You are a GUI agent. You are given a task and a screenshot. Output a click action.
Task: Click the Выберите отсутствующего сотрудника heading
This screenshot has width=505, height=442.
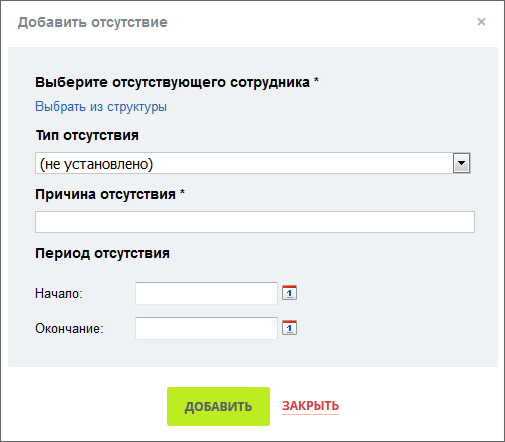[x=172, y=82]
